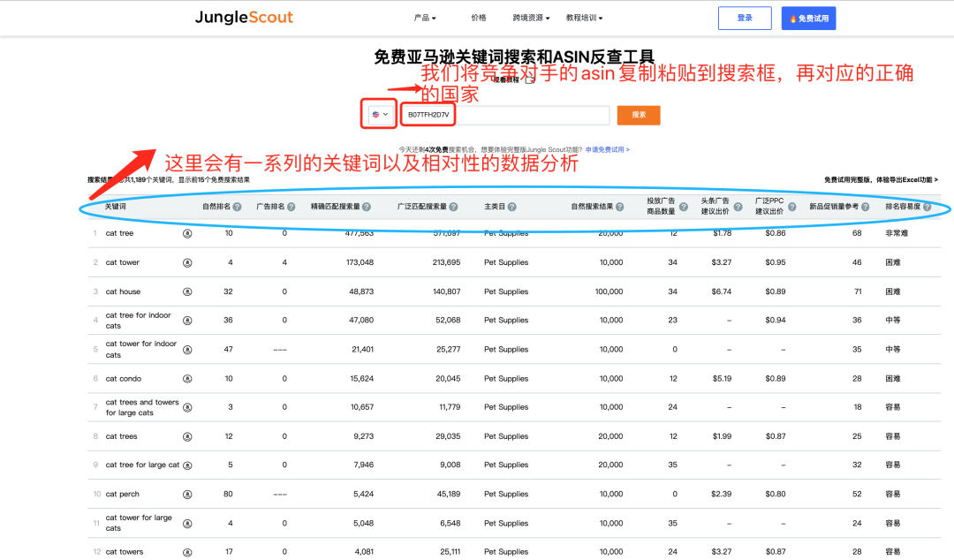This screenshot has height=560, width=954.
Task: Click help icon next to 主类目 header
Action: point(512,207)
